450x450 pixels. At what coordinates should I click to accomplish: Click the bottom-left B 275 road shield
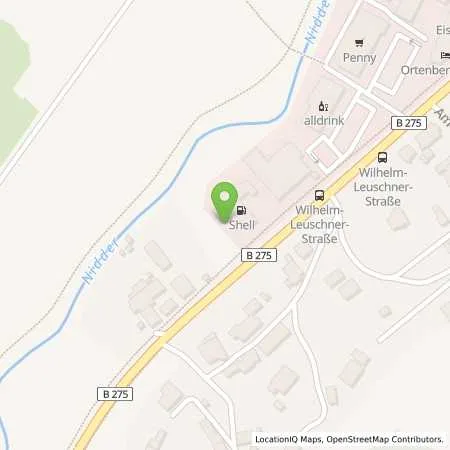[x=115, y=394]
